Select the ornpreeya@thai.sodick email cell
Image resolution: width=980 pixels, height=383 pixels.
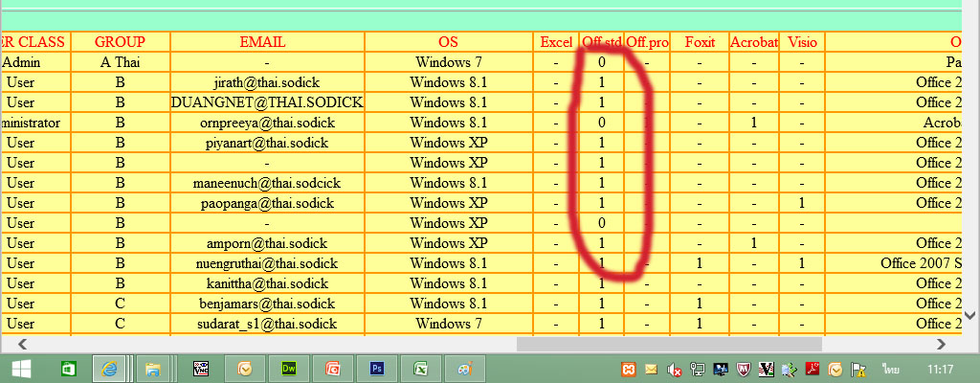(267, 122)
